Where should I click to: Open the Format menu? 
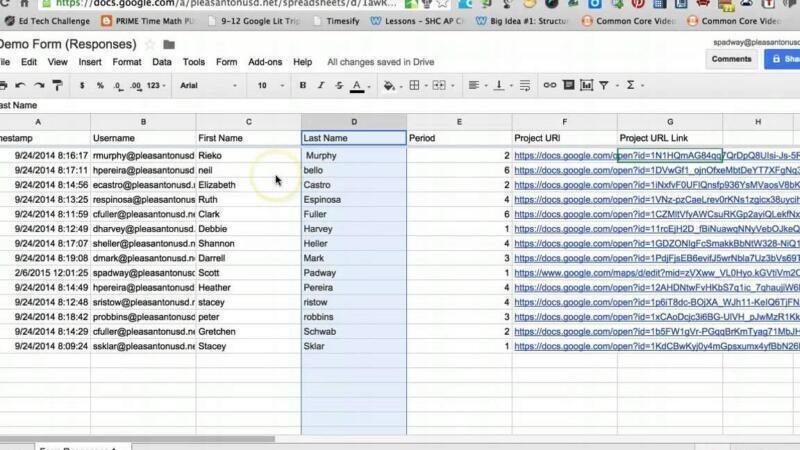tap(126, 62)
